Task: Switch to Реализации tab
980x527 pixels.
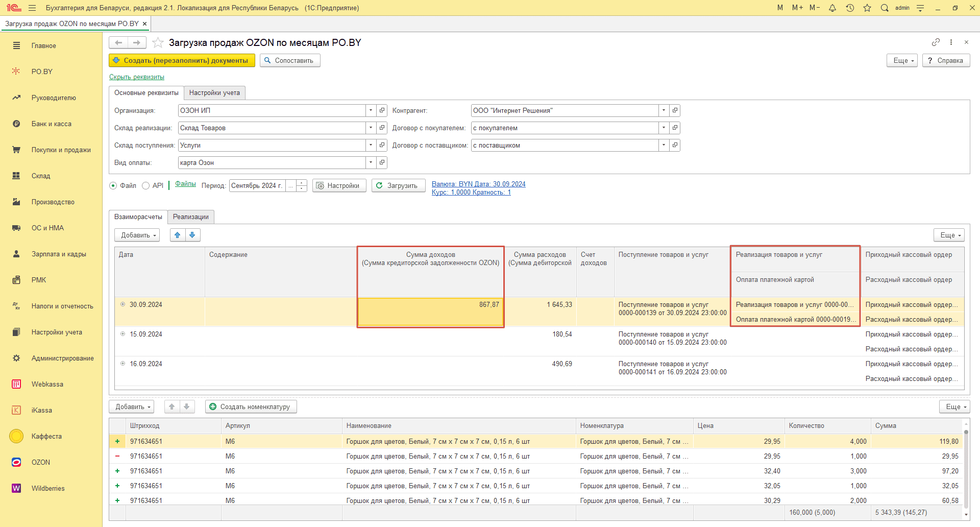Action: pyautogui.click(x=191, y=217)
